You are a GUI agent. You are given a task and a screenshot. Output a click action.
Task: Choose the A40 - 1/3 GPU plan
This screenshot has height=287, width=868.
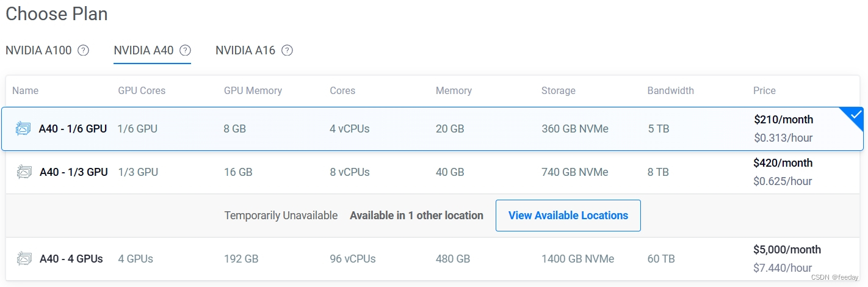coord(73,172)
